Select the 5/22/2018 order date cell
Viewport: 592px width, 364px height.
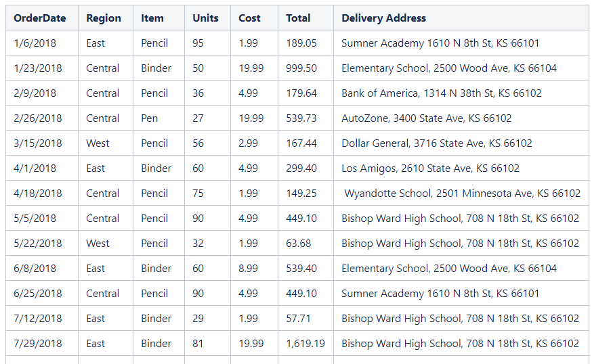(38, 244)
